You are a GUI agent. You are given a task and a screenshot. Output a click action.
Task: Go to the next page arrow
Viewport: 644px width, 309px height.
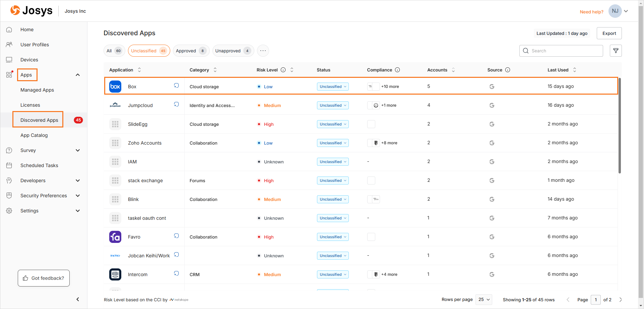point(621,300)
